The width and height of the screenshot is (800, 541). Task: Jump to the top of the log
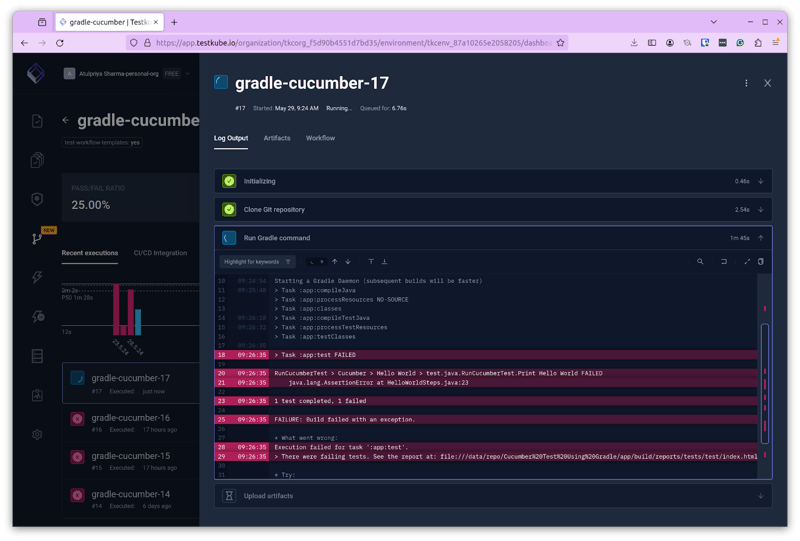pos(371,262)
